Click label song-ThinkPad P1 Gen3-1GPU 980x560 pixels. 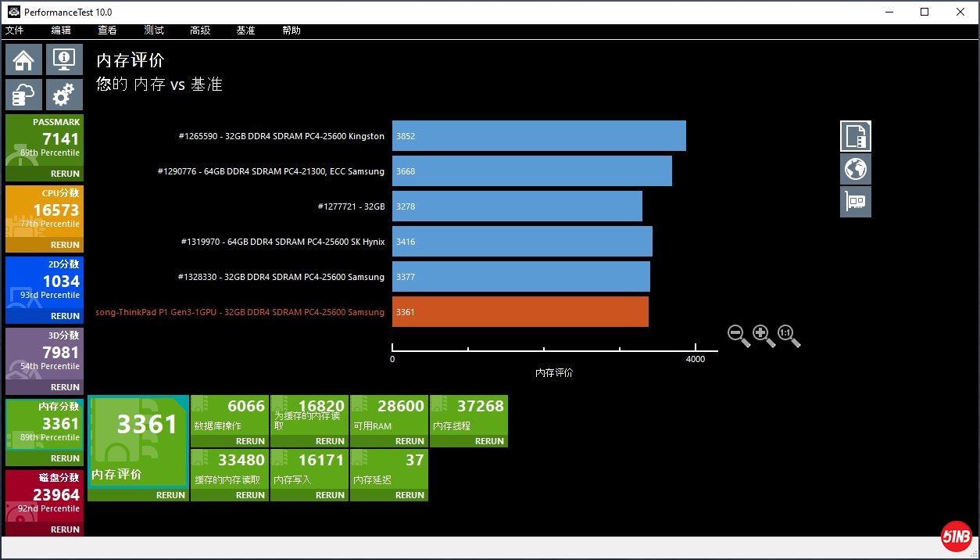coord(240,312)
